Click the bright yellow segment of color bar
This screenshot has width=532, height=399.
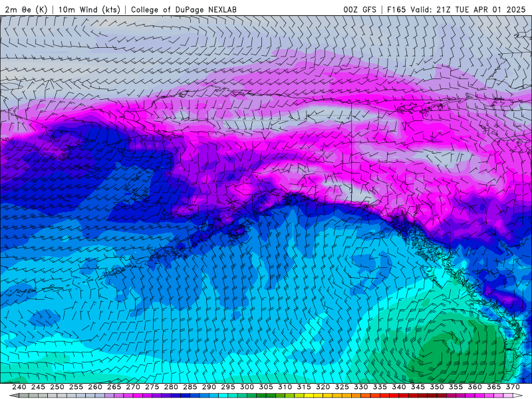(309, 396)
